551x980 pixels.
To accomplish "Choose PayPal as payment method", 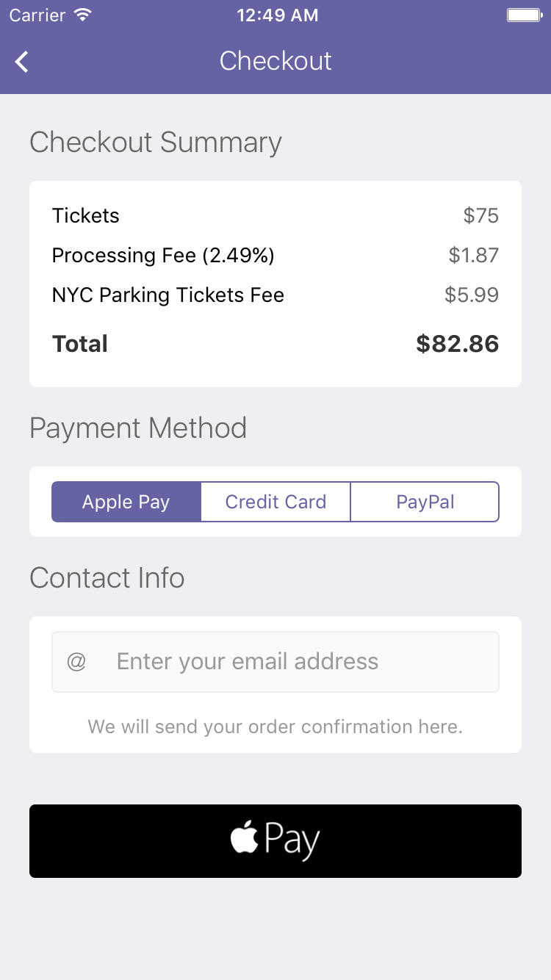I will coord(425,502).
